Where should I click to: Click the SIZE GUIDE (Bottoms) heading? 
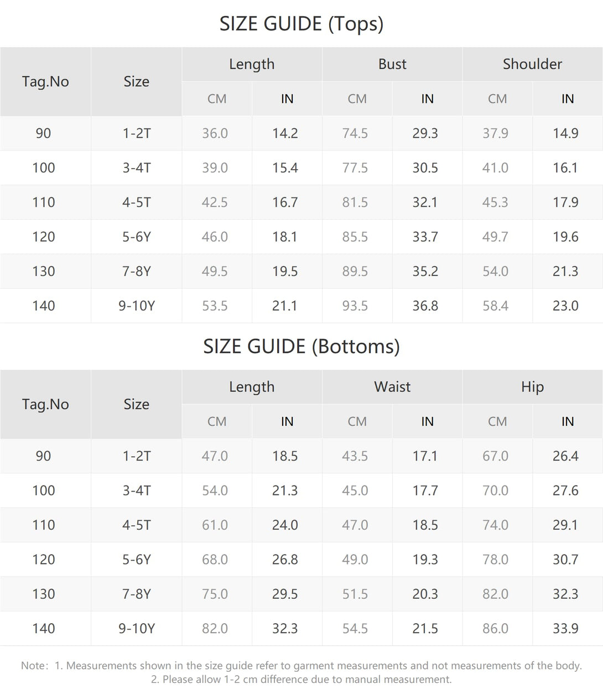[x=301, y=347]
